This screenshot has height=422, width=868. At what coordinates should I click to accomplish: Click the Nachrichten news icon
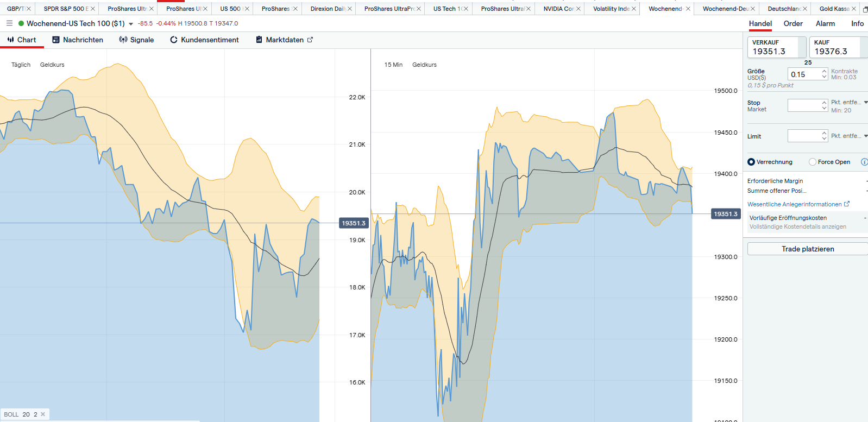pos(56,40)
